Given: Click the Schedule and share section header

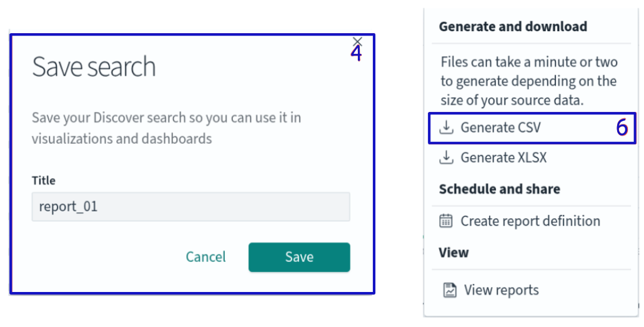Looking at the screenshot, I should coord(499,189).
